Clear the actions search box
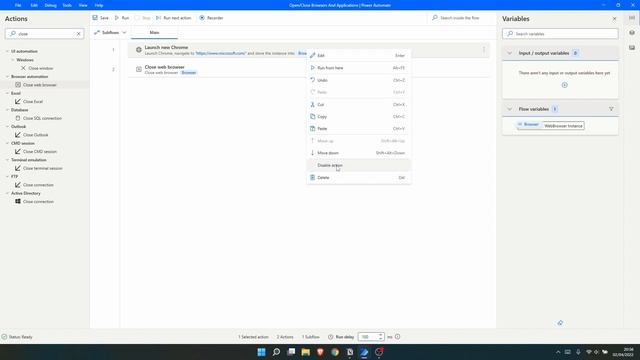This screenshot has height=360, width=640. (x=78, y=34)
